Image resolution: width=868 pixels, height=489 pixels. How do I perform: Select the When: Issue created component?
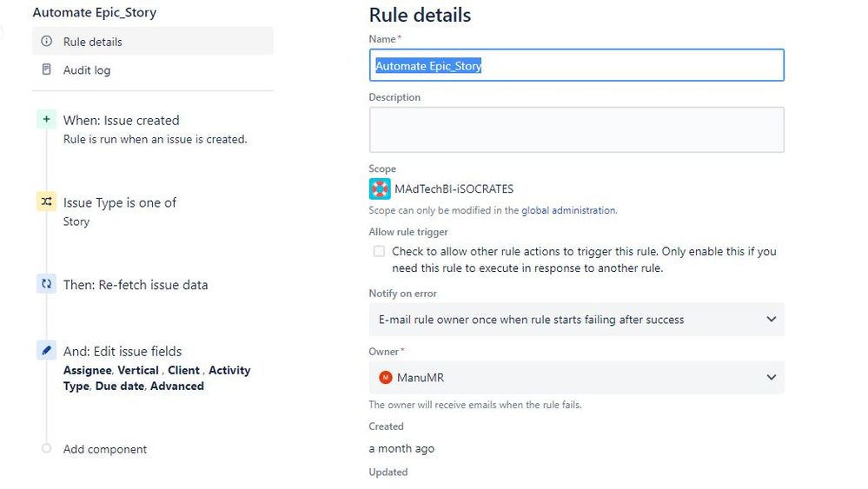pyautogui.click(x=122, y=120)
